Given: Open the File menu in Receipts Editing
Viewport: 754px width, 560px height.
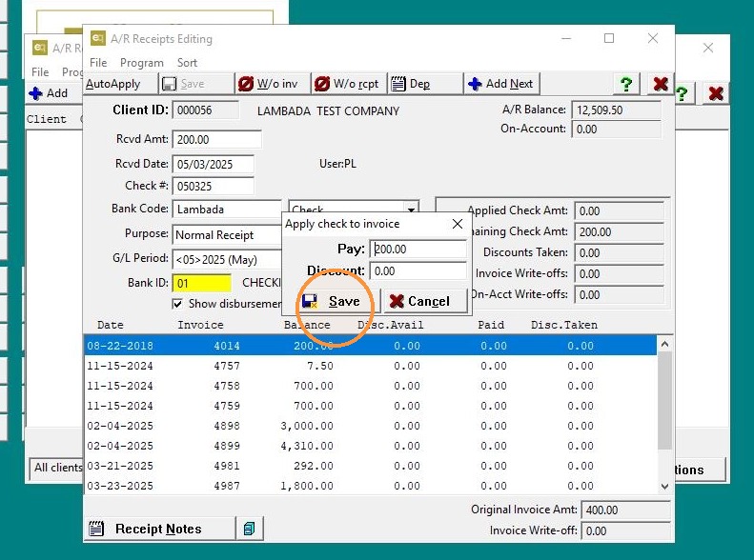Looking at the screenshot, I should (98, 63).
